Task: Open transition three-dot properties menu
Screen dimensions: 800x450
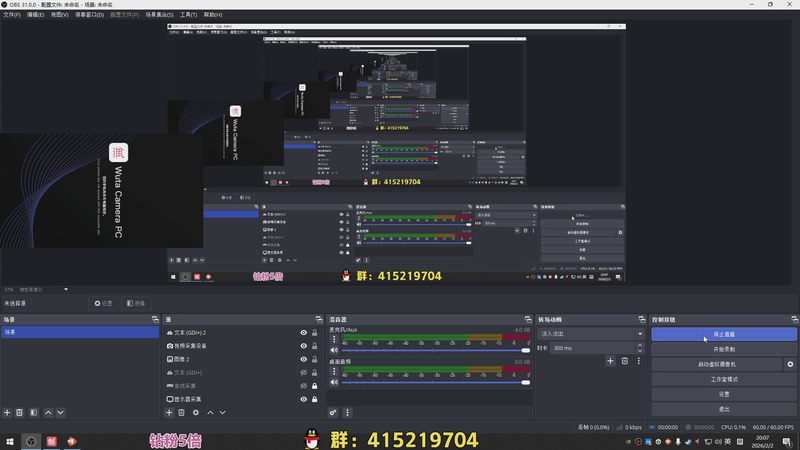Action: 638,361
